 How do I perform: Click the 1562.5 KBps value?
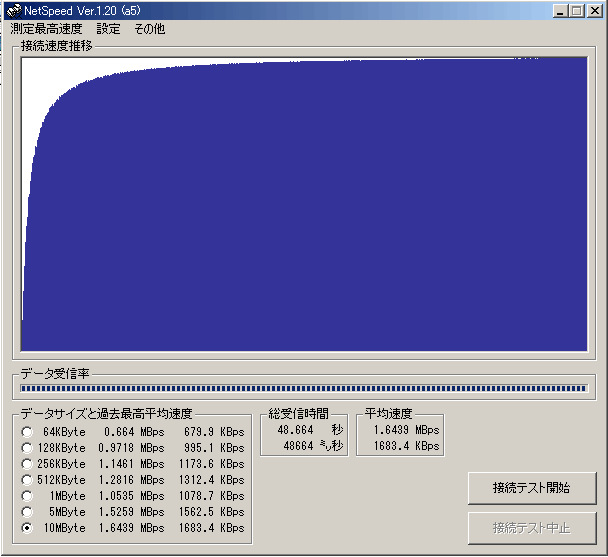[211, 512]
